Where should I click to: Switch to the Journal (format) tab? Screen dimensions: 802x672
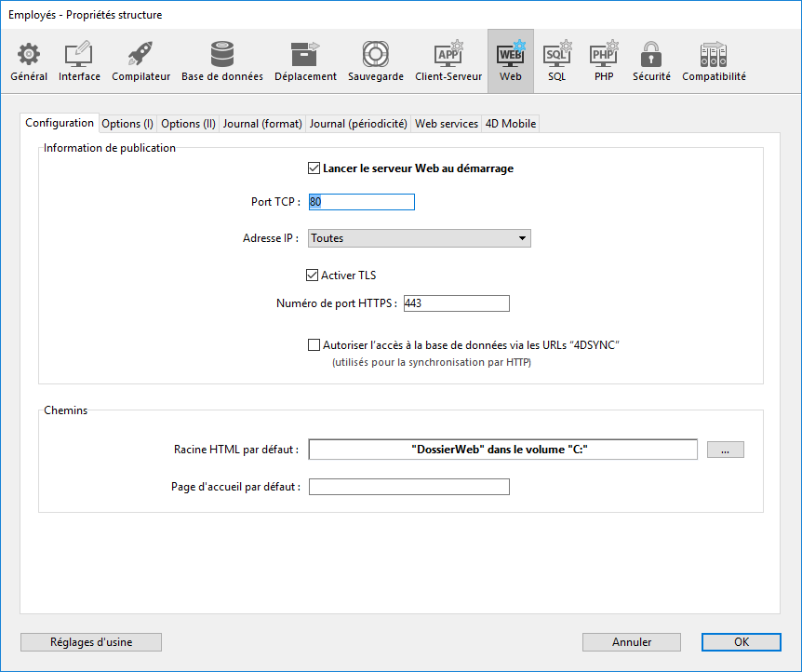coord(262,124)
